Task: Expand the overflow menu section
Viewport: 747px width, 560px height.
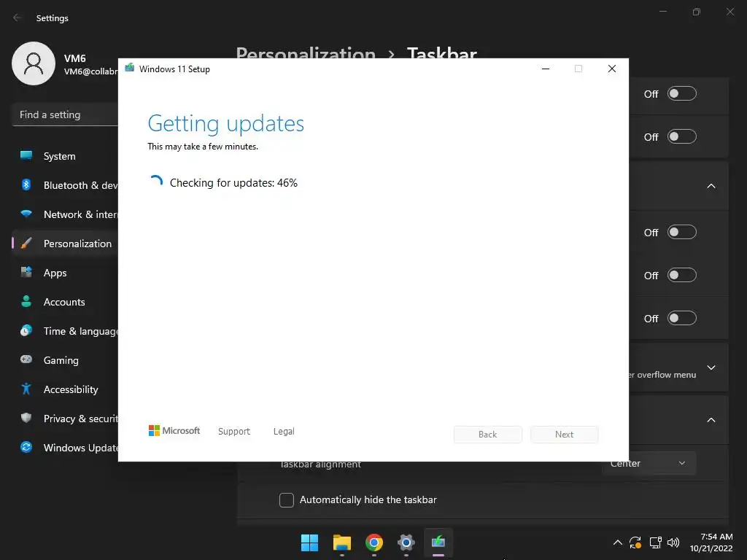Action: 711,367
